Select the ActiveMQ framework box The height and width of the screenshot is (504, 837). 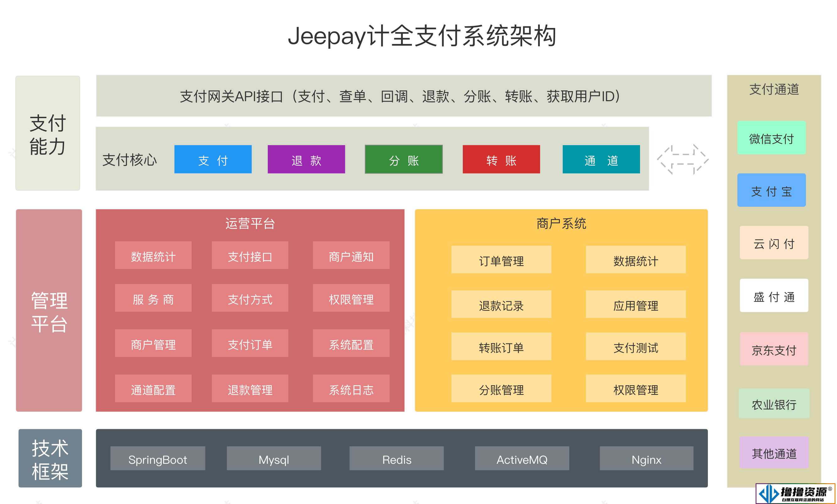click(x=522, y=458)
